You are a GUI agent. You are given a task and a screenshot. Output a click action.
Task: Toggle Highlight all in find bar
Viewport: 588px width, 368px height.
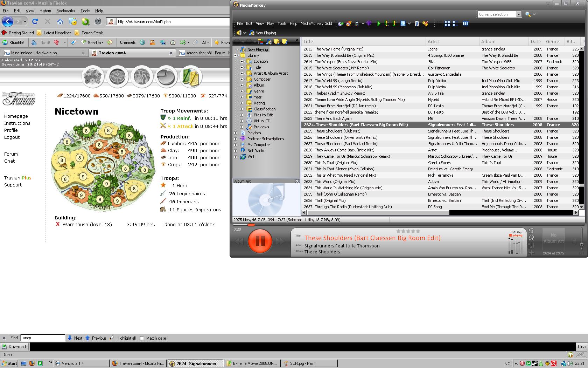point(123,338)
